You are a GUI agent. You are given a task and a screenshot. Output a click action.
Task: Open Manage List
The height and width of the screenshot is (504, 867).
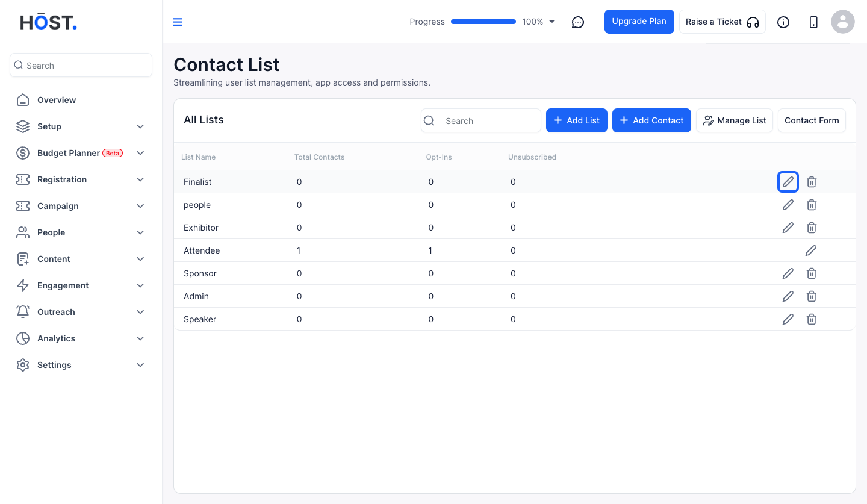pyautogui.click(x=735, y=120)
